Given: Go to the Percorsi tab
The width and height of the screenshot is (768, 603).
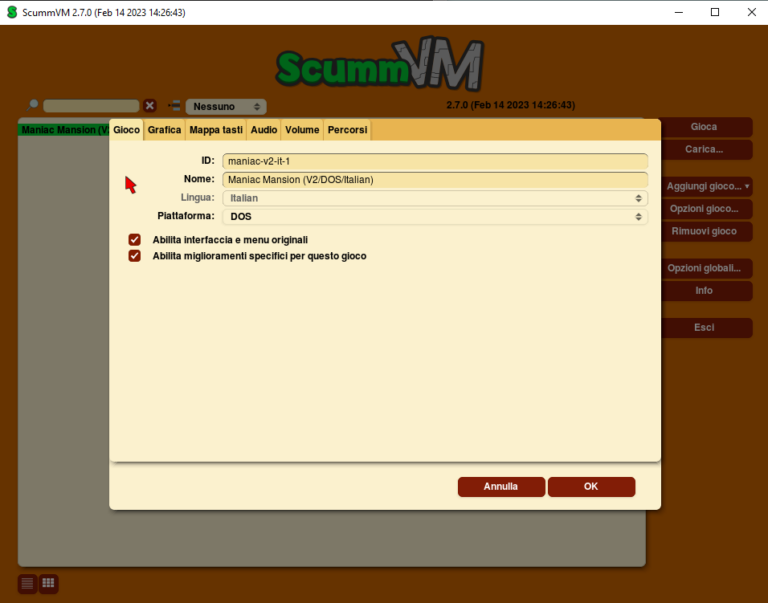Looking at the screenshot, I should coord(347,130).
